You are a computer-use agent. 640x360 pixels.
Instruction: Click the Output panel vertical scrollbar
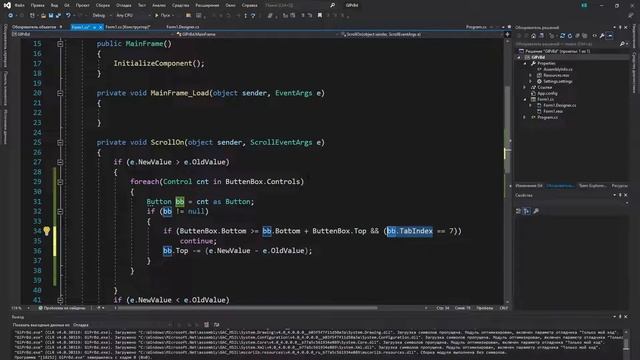626,343
